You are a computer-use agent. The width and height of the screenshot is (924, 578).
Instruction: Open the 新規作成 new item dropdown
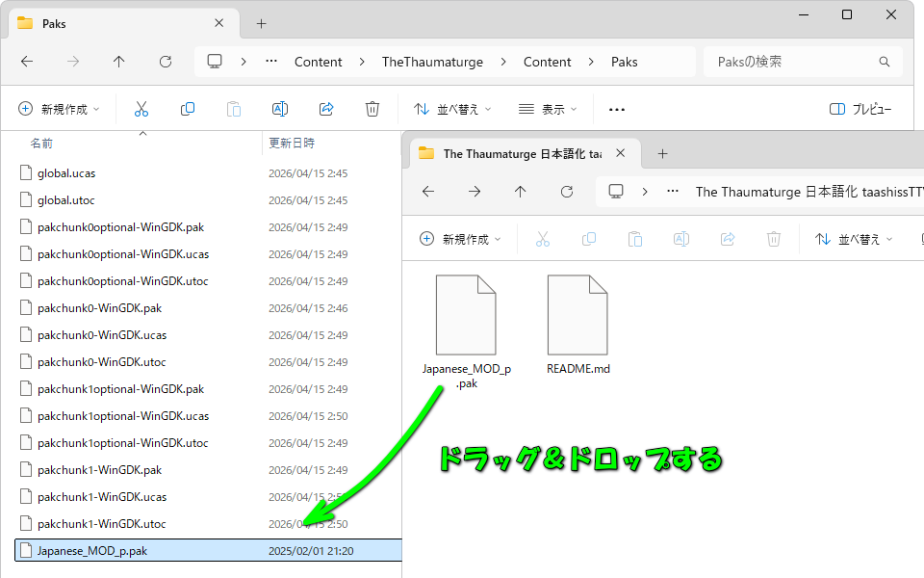[x=58, y=109]
